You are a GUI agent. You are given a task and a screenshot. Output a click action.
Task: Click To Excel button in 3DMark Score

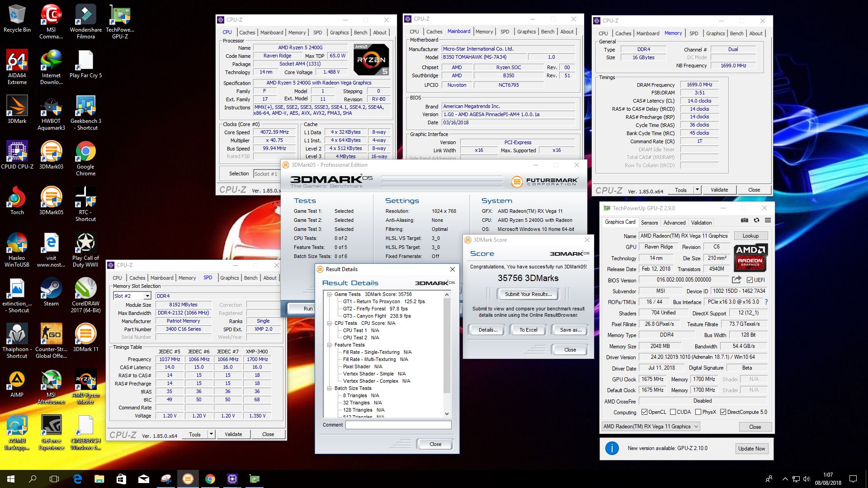[528, 330]
